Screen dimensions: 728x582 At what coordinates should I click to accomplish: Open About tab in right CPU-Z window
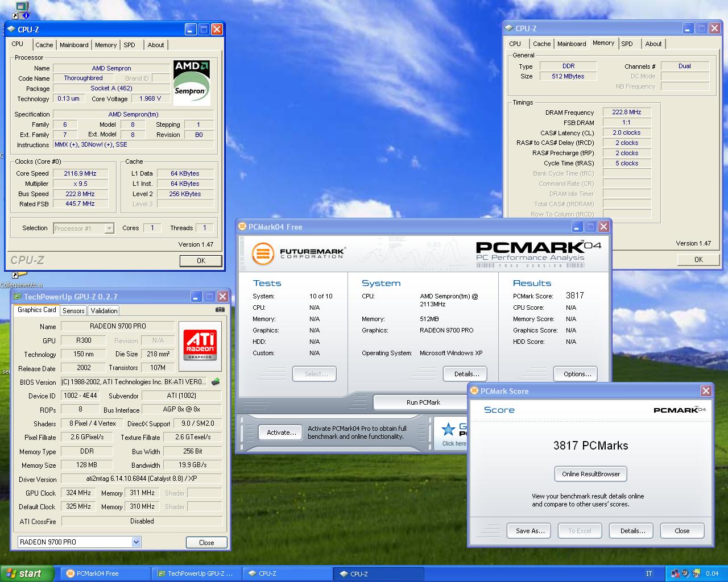coord(653,44)
